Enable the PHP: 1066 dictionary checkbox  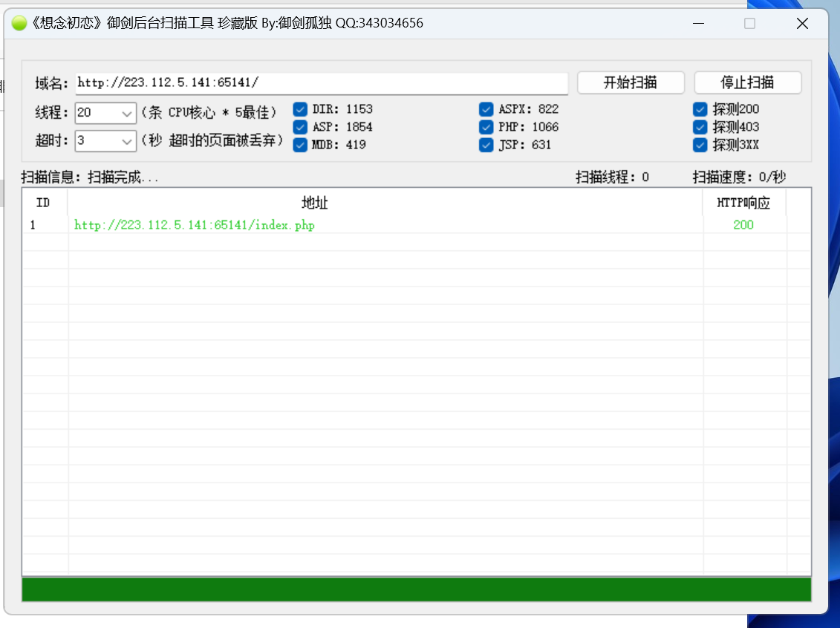(x=486, y=127)
